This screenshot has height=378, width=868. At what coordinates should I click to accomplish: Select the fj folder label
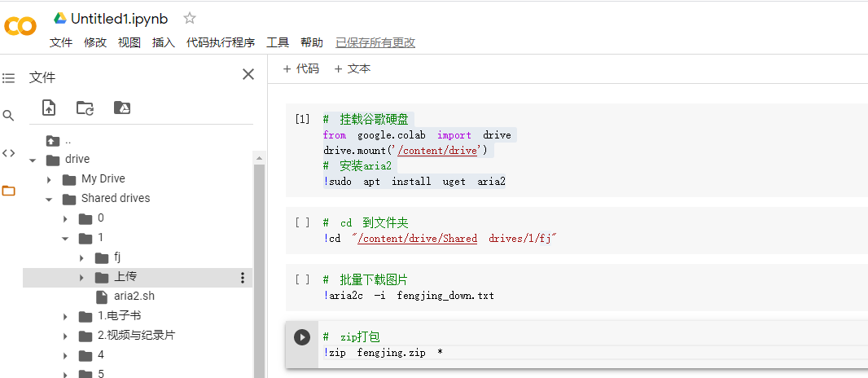tap(117, 257)
